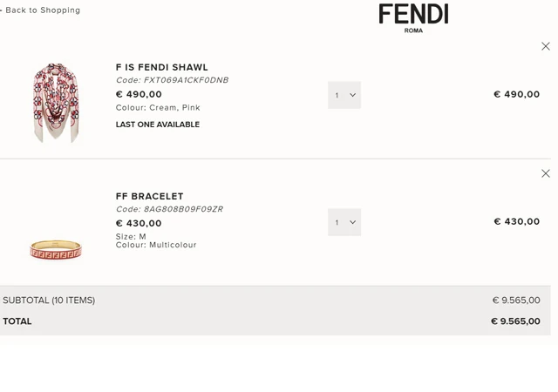Open the F IS FENDI SHAWL title
The width and height of the screenshot is (558, 392).
point(162,67)
